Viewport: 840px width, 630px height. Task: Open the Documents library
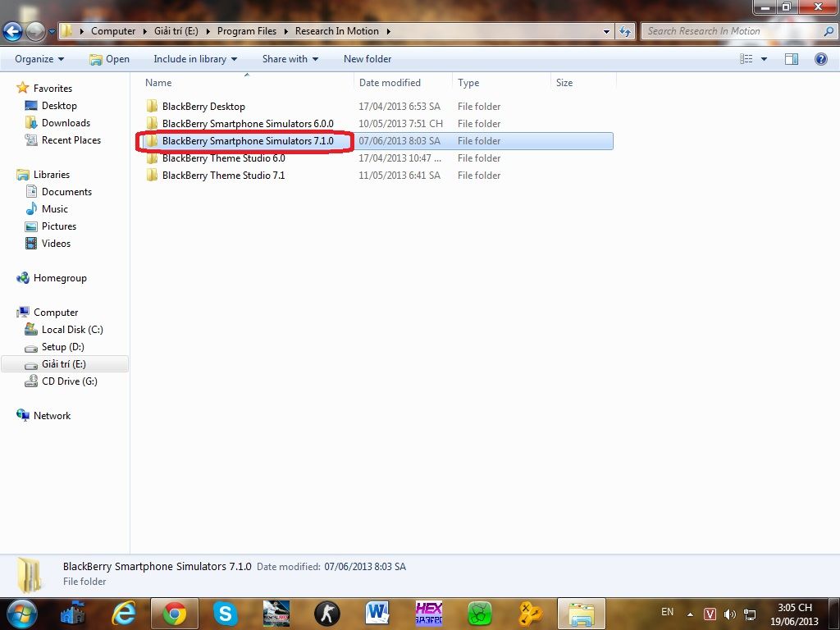pos(66,192)
